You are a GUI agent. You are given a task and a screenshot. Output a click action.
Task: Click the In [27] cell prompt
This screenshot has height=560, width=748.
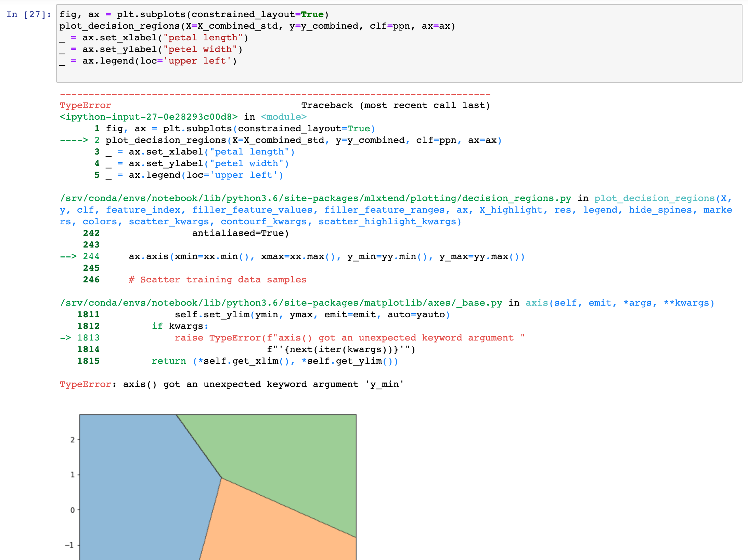click(28, 14)
